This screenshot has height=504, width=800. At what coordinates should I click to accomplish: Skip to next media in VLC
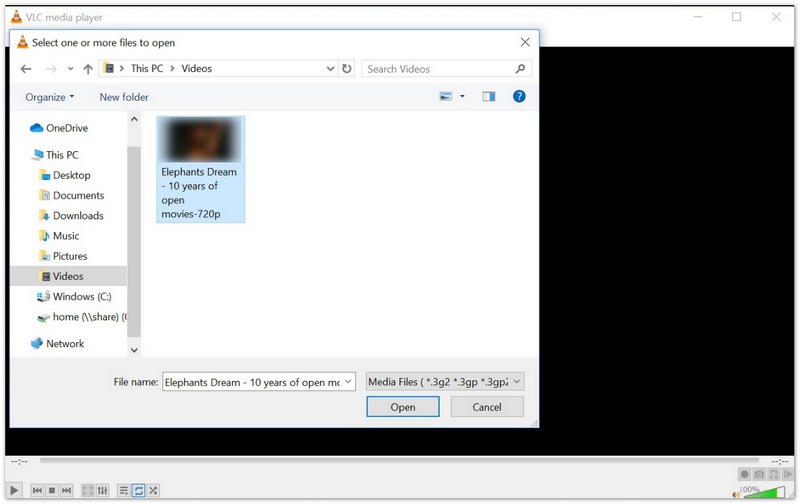point(66,490)
